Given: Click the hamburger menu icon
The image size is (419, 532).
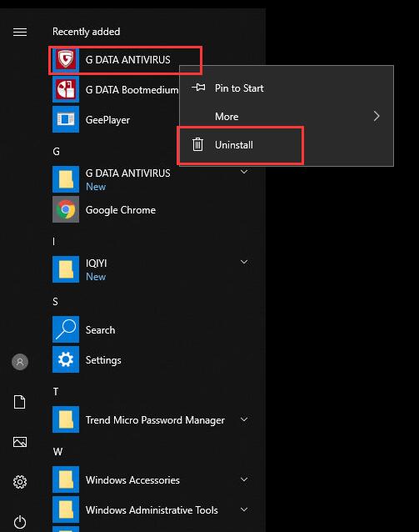Looking at the screenshot, I should point(20,32).
